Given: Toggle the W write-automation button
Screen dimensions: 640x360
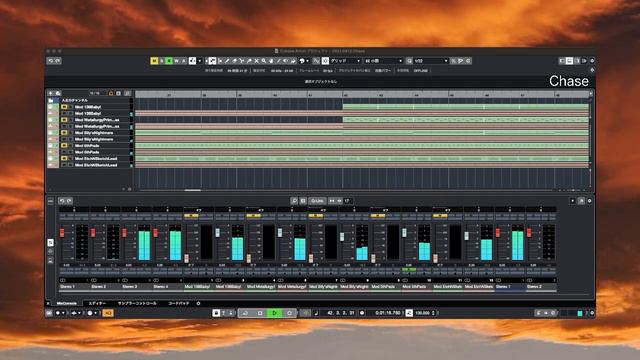Looking at the screenshot, I should (176, 61).
